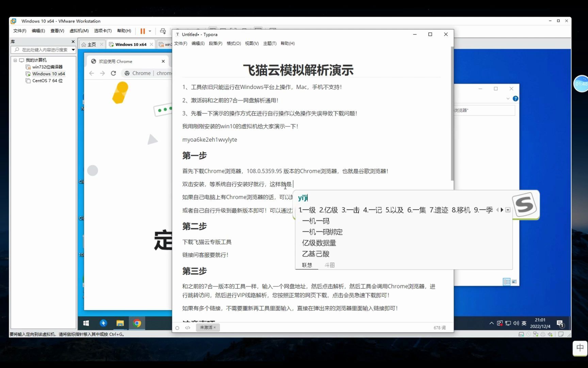Open VMware 选项卡(T) menu
Screen dimensions: 588x368
(x=103, y=31)
